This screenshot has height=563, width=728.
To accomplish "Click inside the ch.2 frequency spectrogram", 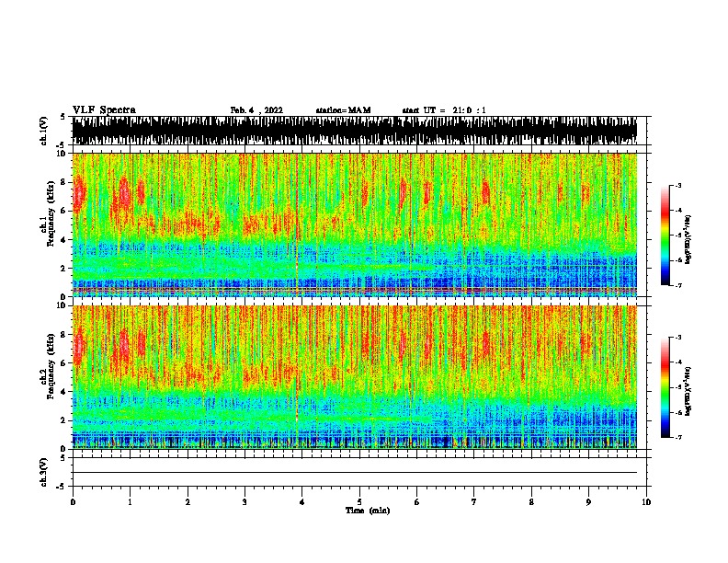I will pos(355,377).
